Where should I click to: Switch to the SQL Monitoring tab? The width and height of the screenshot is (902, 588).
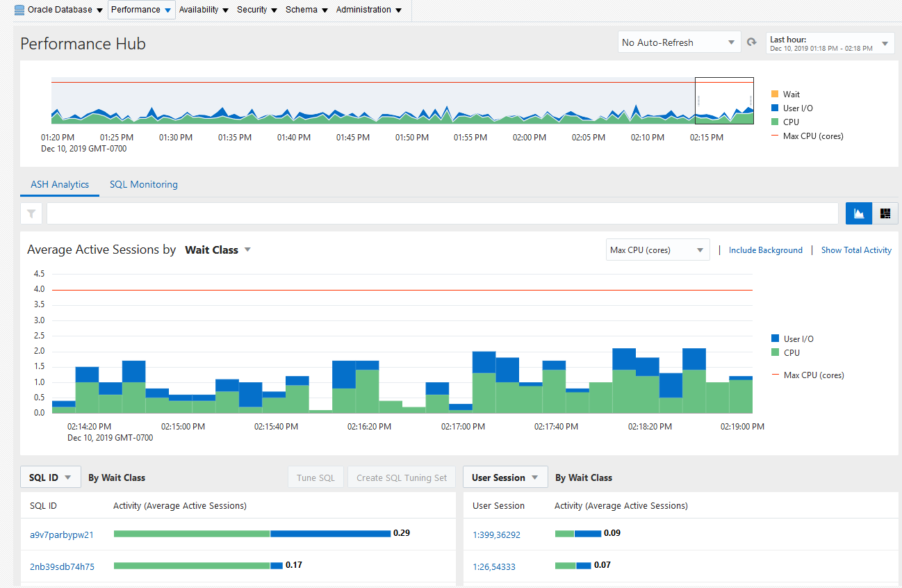(x=144, y=184)
